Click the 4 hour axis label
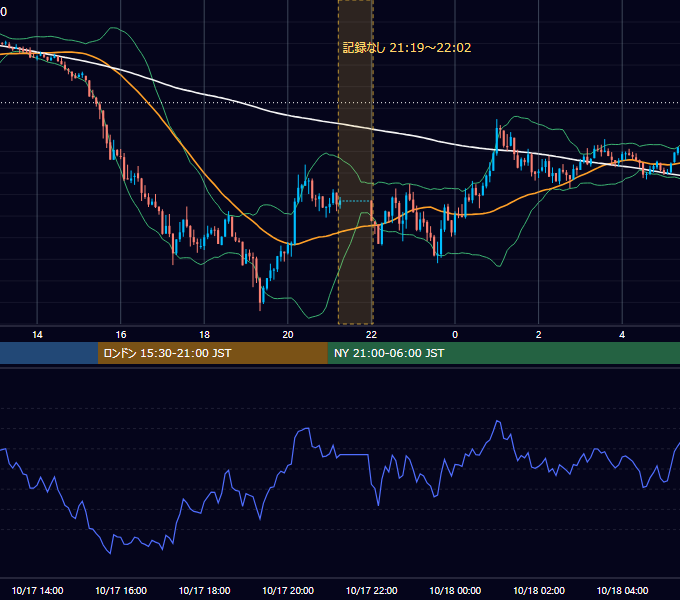The image size is (680, 600). click(x=622, y=335)
